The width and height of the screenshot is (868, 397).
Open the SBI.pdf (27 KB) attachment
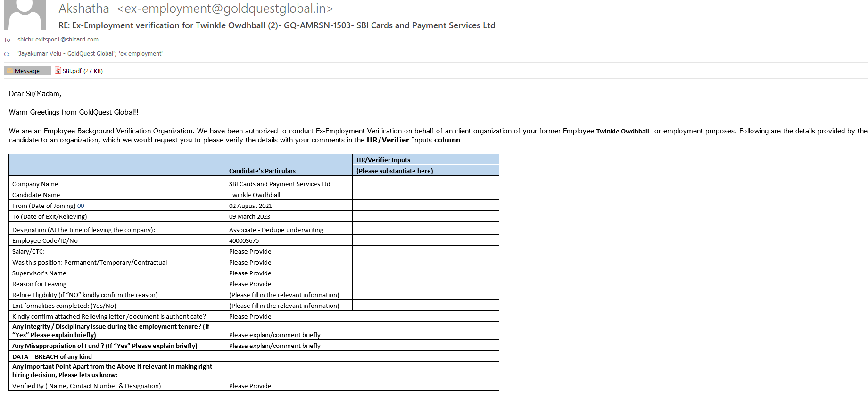coord(79,71)
